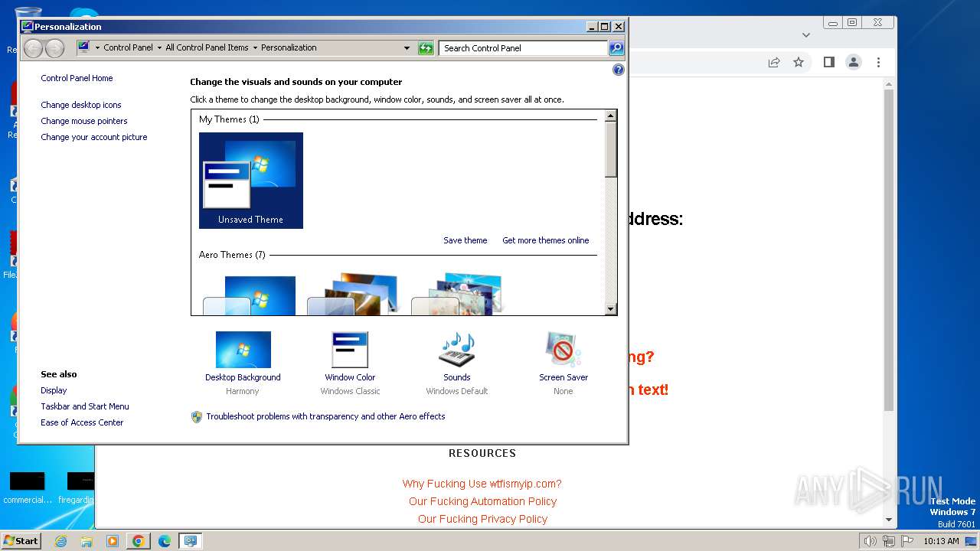Open Ease of Access Center link
Screen dimensions: 980x551
tap(82, 422)
